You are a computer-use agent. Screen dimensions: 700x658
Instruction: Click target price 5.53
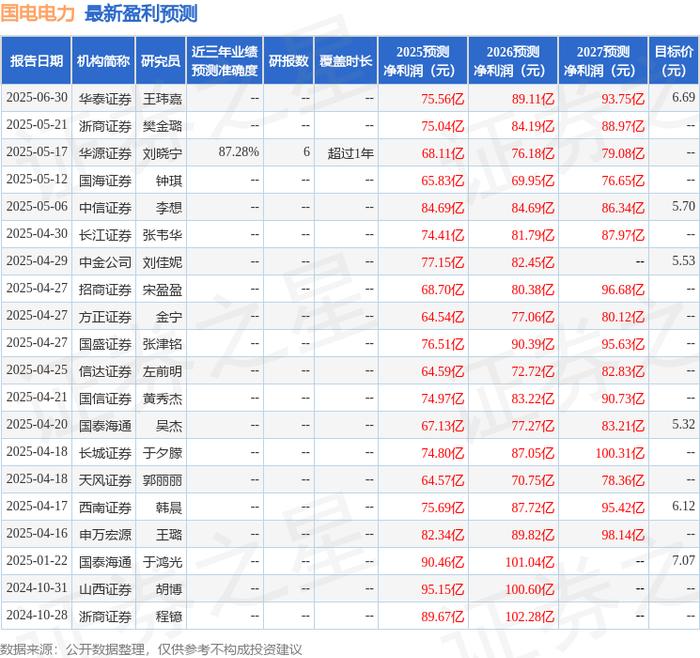[683, 261]
